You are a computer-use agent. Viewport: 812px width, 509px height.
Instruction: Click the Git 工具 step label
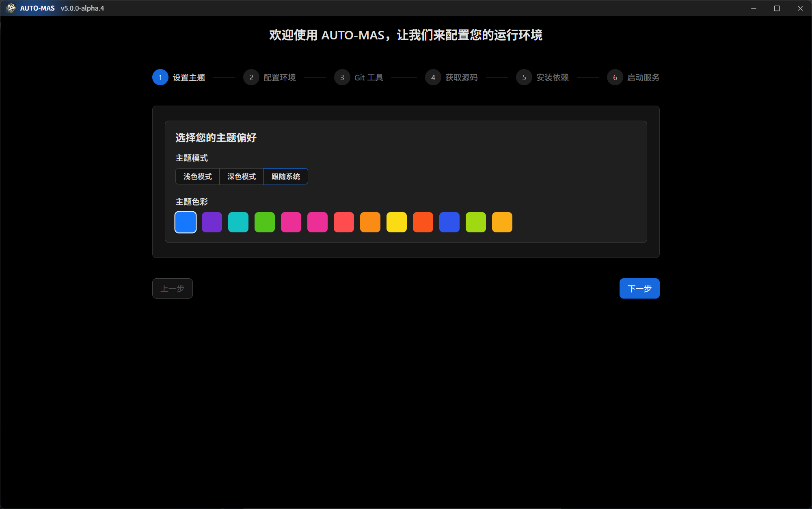369,77
